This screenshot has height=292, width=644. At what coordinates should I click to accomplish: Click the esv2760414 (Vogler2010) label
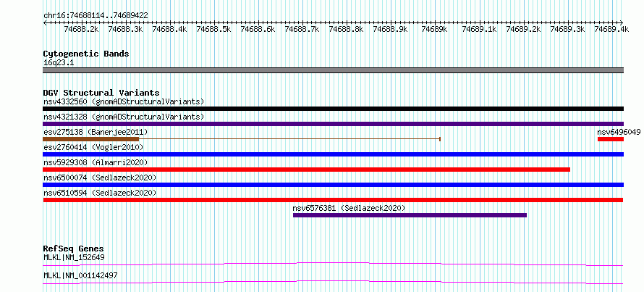[x=93, y=147]
